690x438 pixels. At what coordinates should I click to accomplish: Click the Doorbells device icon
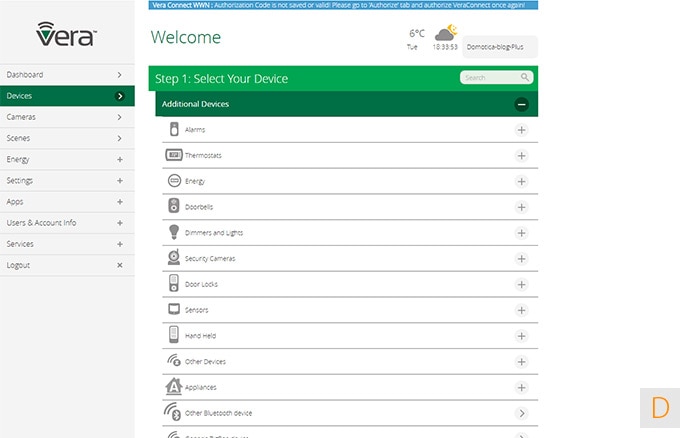174,206
